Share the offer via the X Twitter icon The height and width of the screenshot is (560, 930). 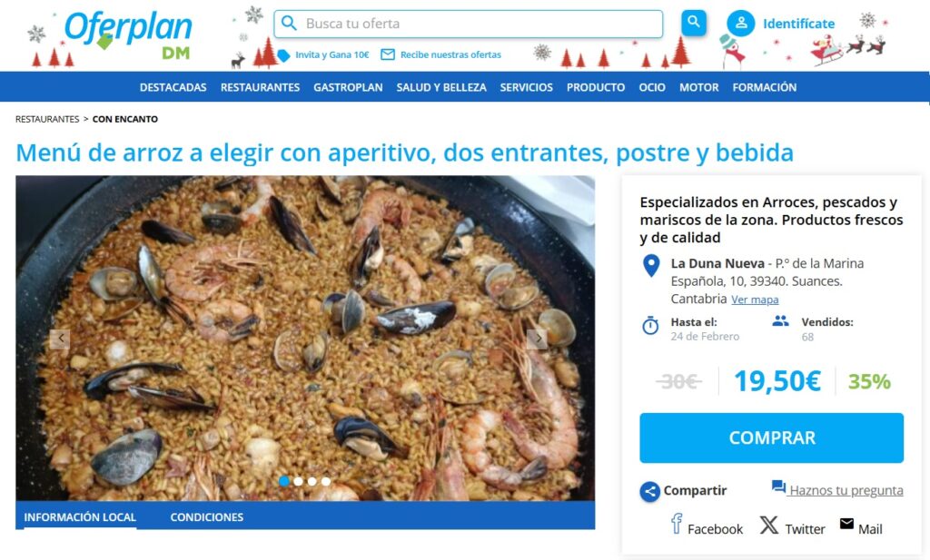pos(768,525)
